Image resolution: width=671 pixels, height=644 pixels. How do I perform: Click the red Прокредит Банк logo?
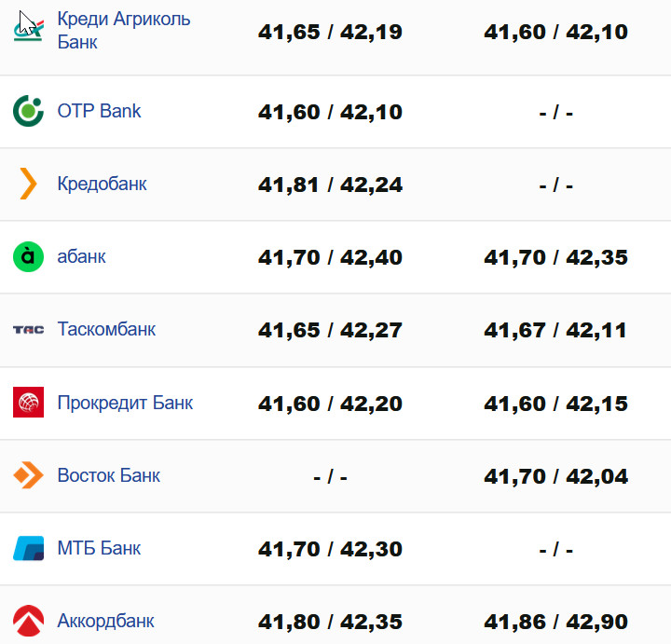coord(28,403)
